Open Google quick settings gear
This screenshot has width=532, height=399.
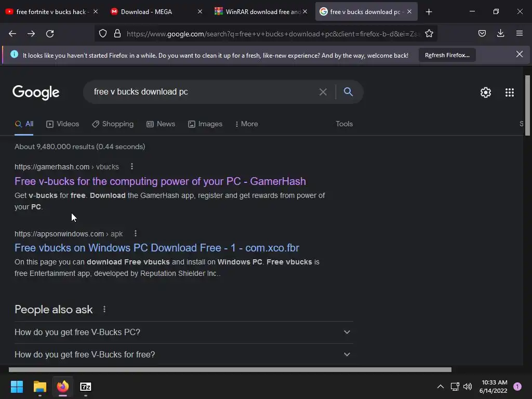pyautogui.click(x=486, y=92)
